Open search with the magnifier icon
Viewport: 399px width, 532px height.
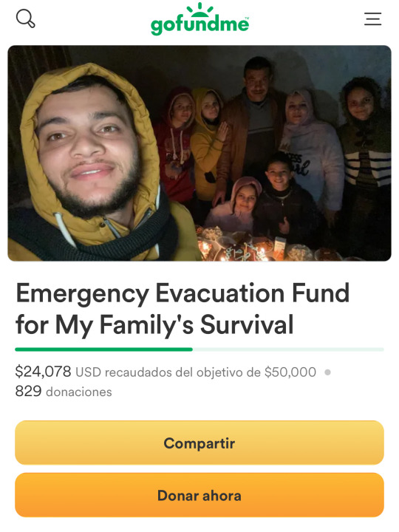25,18
